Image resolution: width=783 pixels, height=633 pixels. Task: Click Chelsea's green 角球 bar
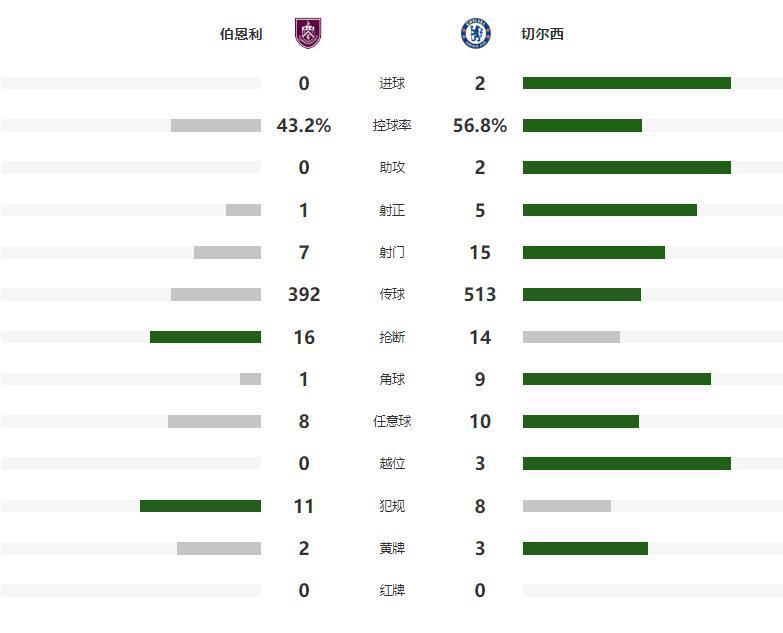616,379
